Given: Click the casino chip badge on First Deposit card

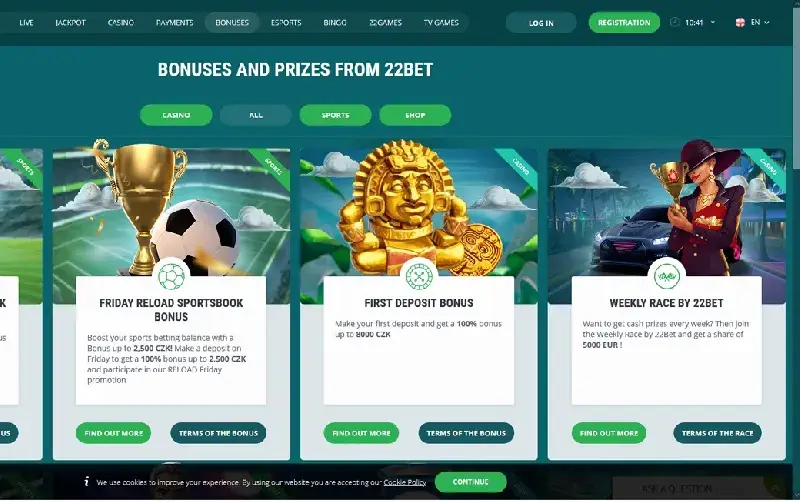Looking at the screenshot, I should pyautogui.click(x=419, y=276).
